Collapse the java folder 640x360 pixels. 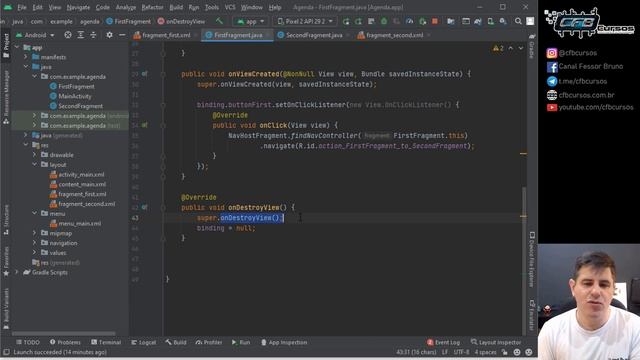click(x=26, y=67)
